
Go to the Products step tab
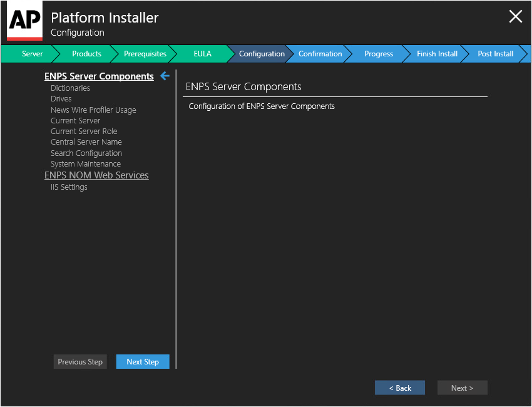coord(86,54)
